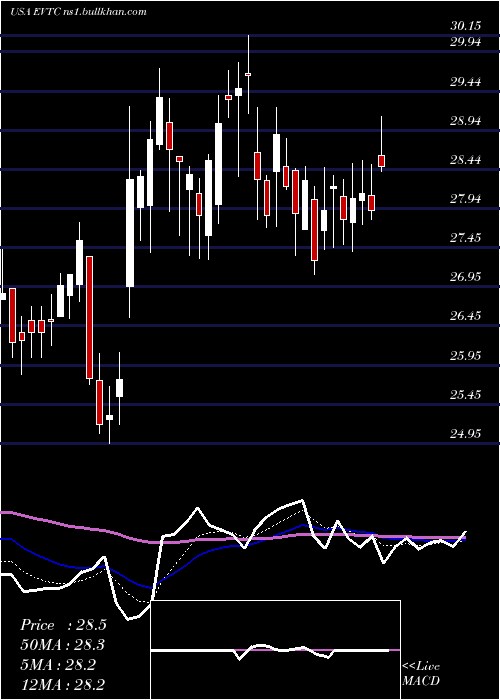Click the USA EVTC ns1.bullkhan.com title
This screenshot has height=700, width=500.
pyautogui.click(x=79, y=12)
